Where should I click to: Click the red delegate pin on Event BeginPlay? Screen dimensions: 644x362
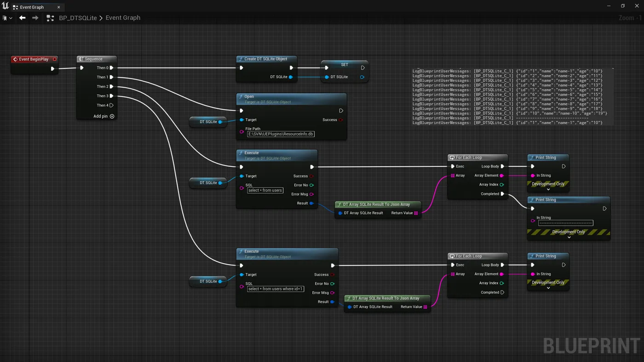[55, 59]
